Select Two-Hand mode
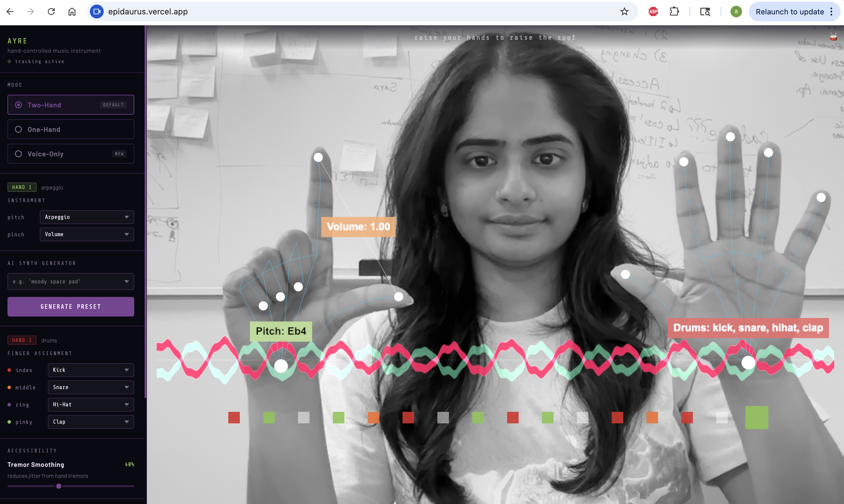 click(x=71, y=105)
